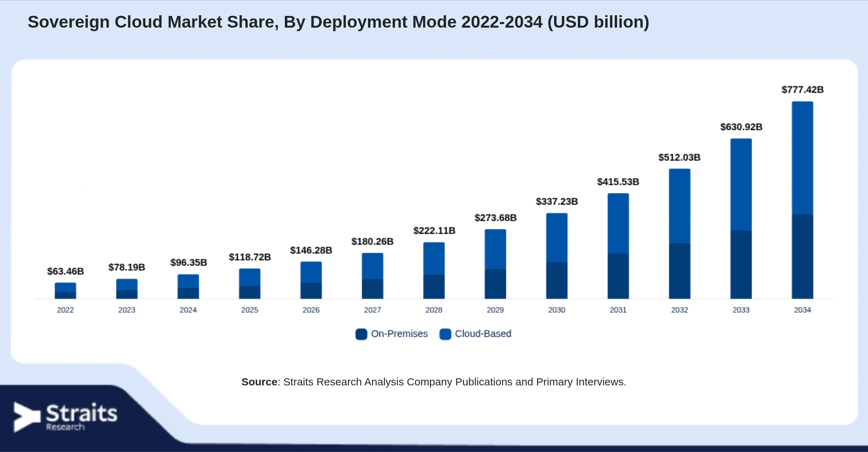Click the On-Premises legend label
The image size is (868, 452).
(x=399, y=334)
